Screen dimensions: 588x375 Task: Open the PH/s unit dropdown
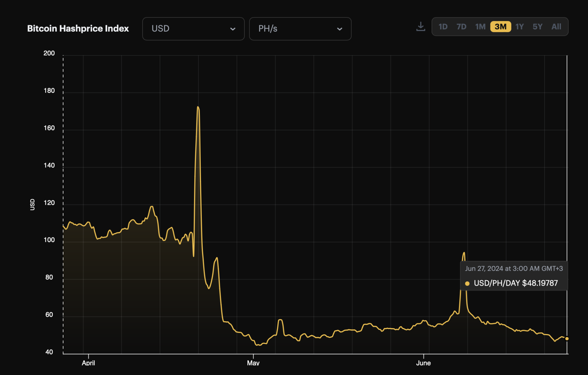pos(300,29)
